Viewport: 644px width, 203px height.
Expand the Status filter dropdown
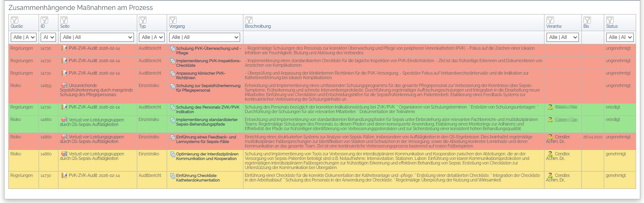click(x=620, y=37)
